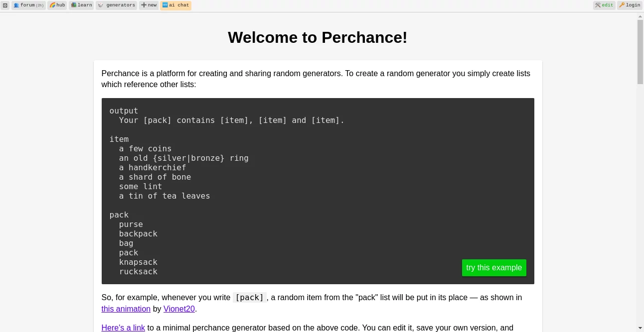Click the 'a shard of bone' line
This screenshot has height=332, width=644.
click(x=155, y=177)
